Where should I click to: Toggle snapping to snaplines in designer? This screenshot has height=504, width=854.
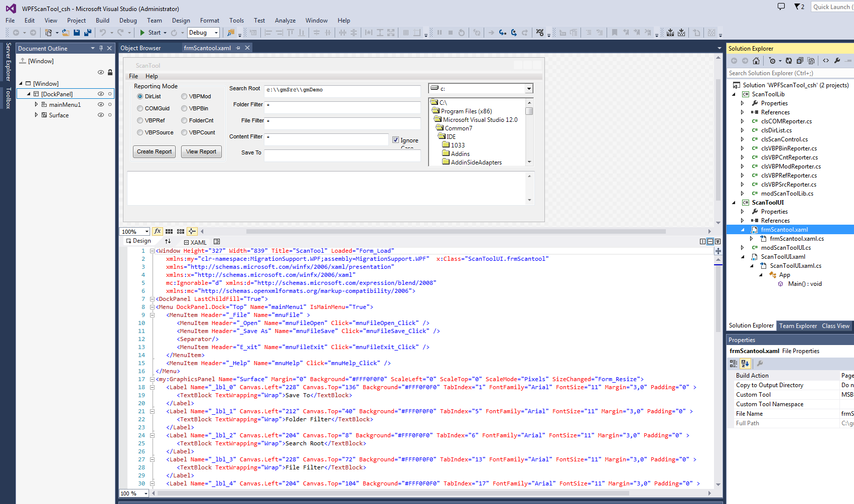(x=192, y=231)
